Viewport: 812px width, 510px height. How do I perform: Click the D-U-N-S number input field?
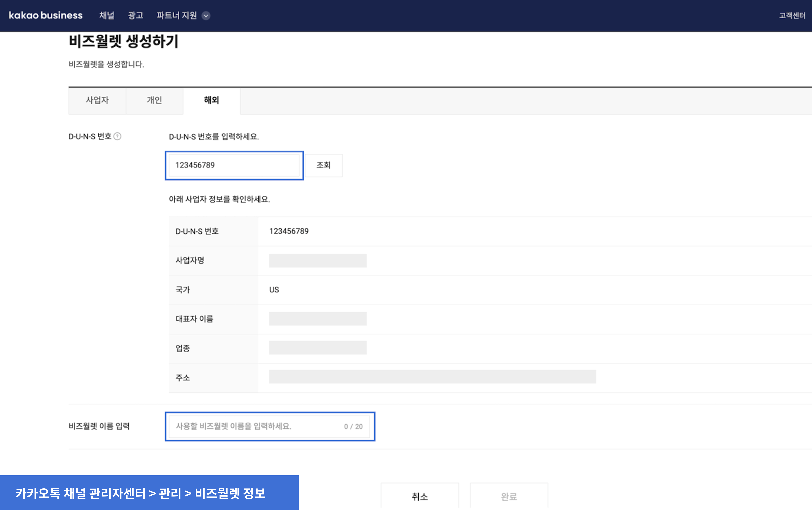pyautogui.click(x=234, y=165)
